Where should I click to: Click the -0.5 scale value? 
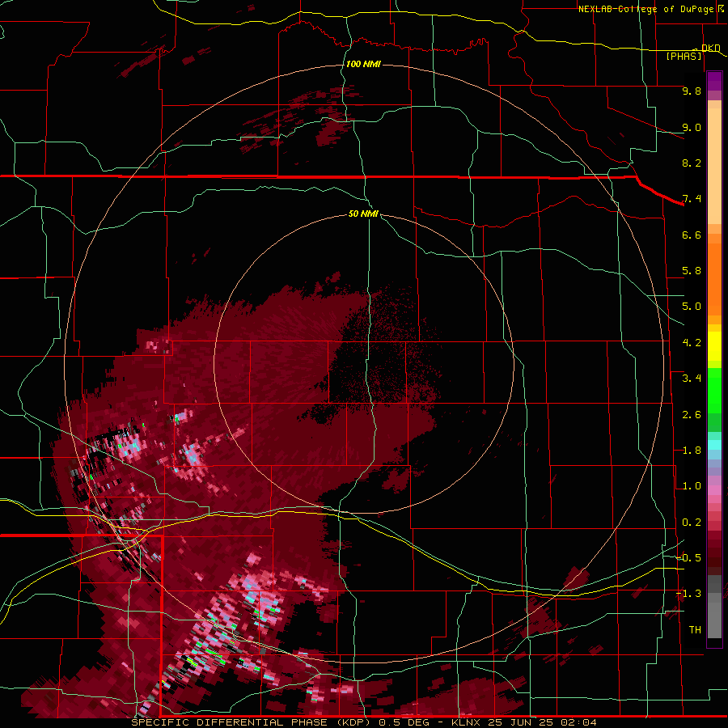coord(688,558)
